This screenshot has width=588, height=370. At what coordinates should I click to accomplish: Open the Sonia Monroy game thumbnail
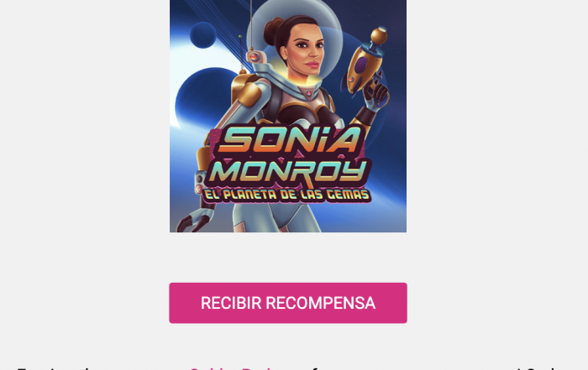click(x=288, y=116)
